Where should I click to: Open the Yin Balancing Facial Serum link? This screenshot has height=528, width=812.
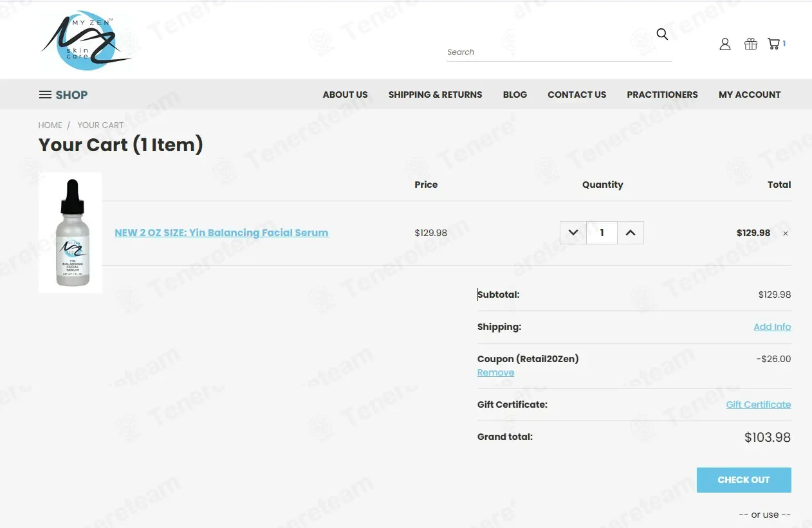tap(221, 233)
